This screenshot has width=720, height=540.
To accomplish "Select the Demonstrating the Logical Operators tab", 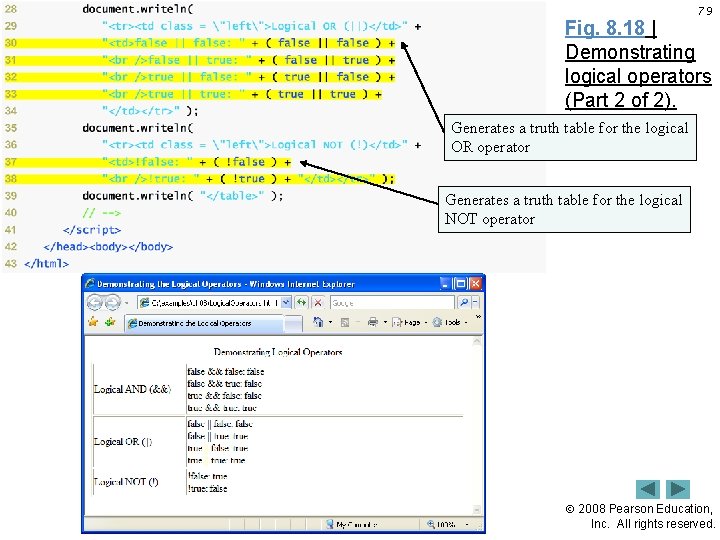I will coord(203,323).
